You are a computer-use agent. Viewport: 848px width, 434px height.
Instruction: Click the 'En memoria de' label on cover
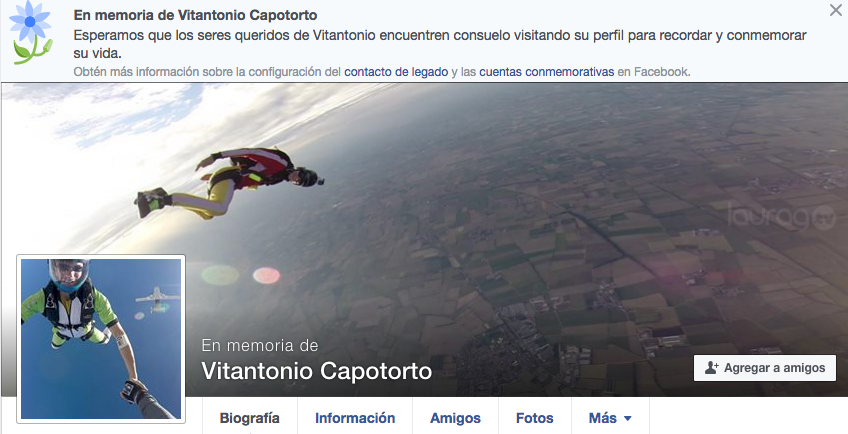pos(260,345)
